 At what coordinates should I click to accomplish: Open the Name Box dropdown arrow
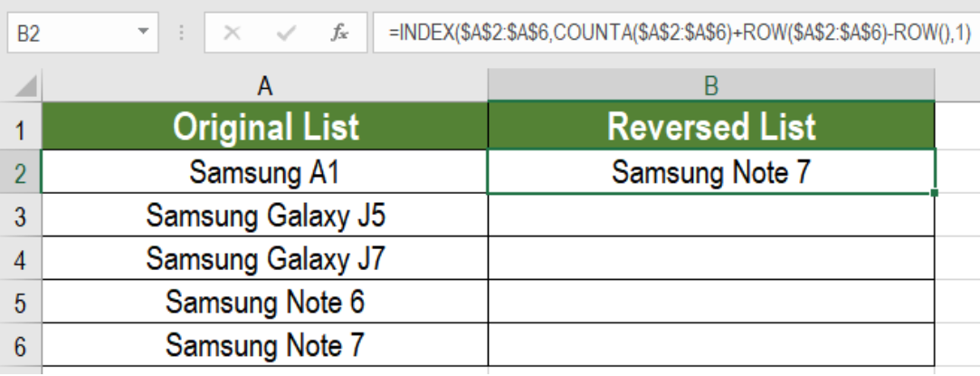[144, 32]
